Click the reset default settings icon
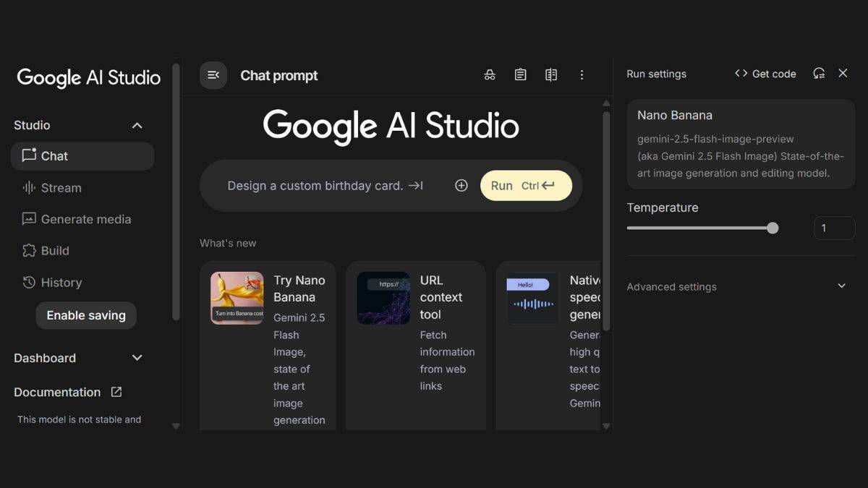This screenshot has height=488, width=868. tap(819, 73)
